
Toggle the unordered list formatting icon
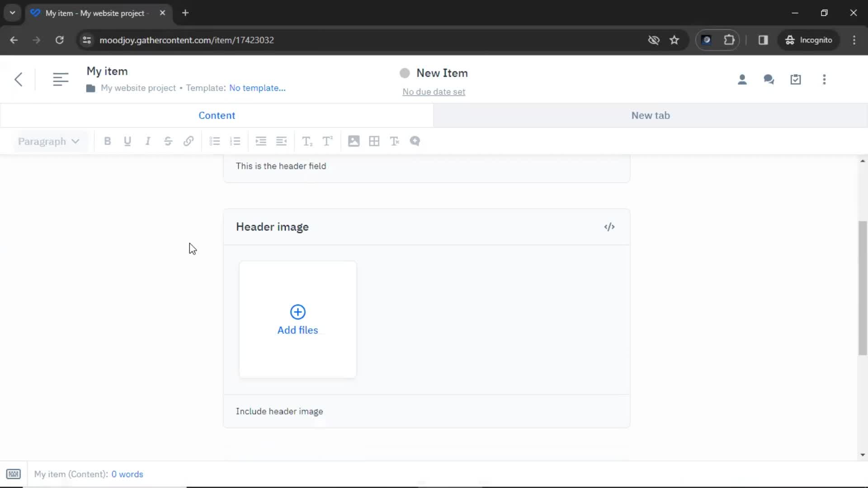pos(215,141)
